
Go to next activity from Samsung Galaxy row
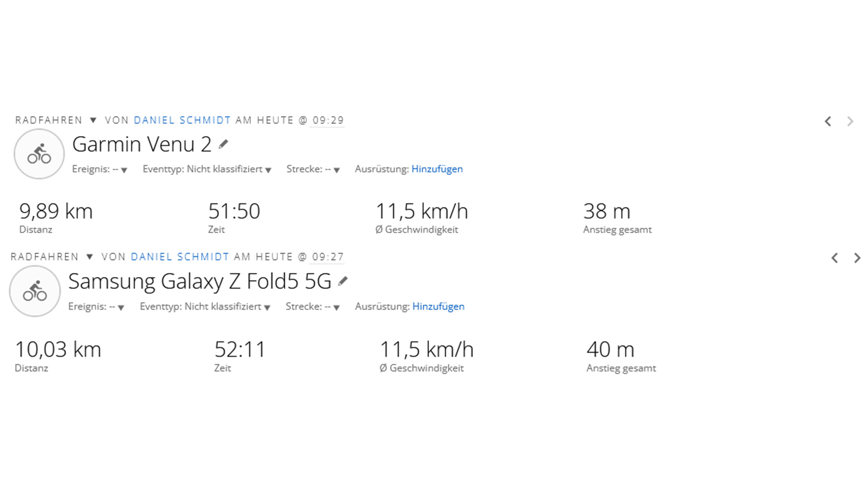pyautogui.click(x=857, y=258)
